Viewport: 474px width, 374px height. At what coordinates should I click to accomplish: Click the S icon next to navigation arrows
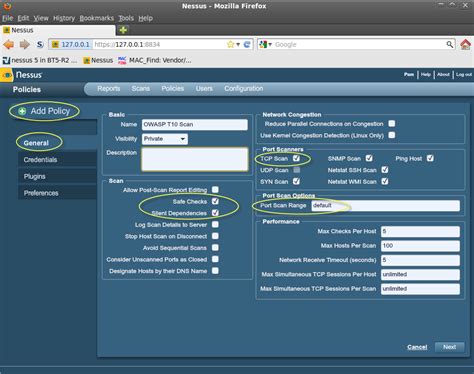coord(40,44)
